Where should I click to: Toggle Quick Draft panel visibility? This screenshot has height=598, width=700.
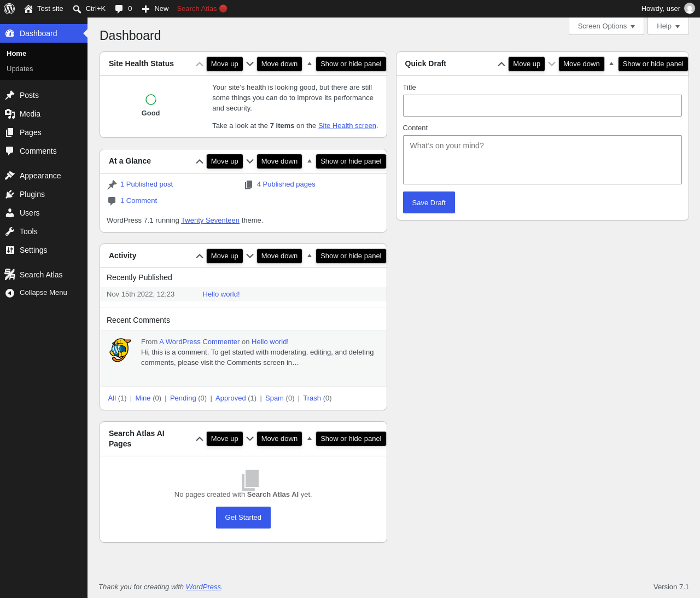(611, 64)
